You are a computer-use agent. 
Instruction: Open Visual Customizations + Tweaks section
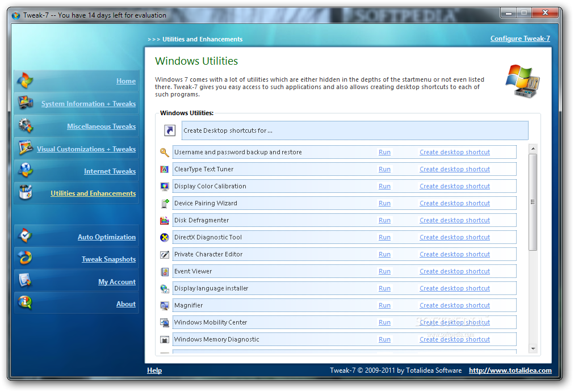coord(86,149)
